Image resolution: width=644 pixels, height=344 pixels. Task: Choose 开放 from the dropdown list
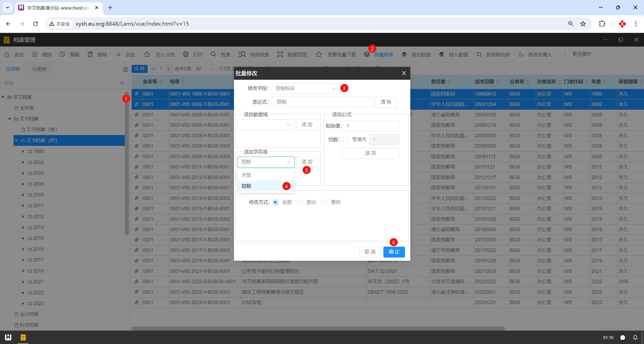tap(247, 175)
